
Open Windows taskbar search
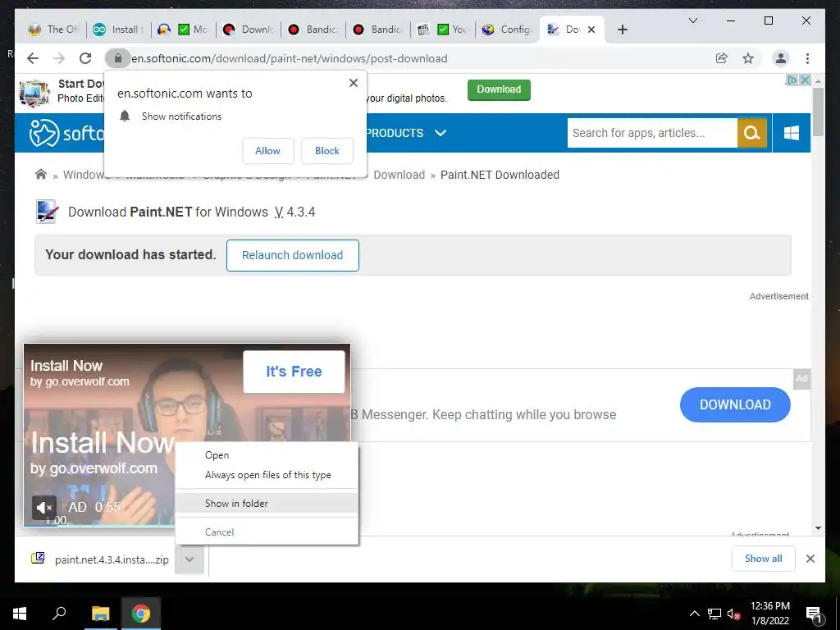tap(59, 614)
